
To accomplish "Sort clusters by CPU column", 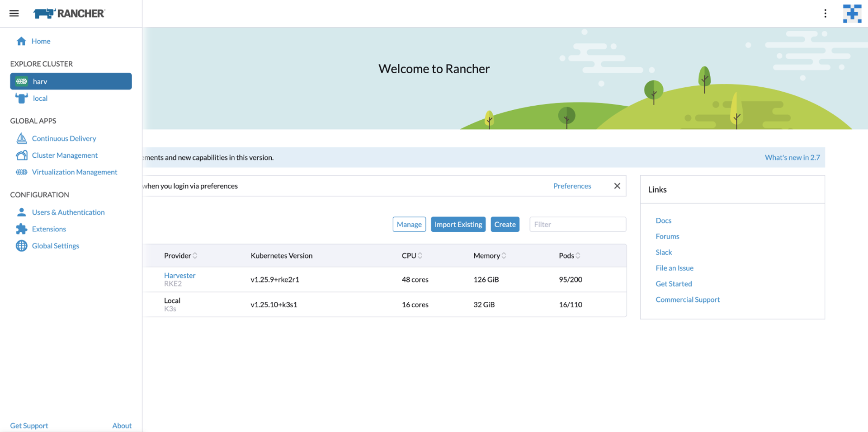I will pyautogui.click(x=412, y=256).
